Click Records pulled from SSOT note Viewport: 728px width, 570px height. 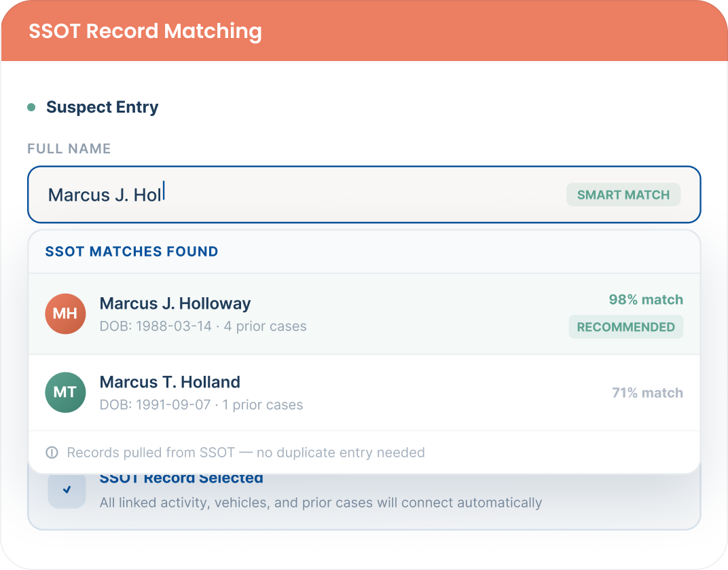click(x=246, y=452)
